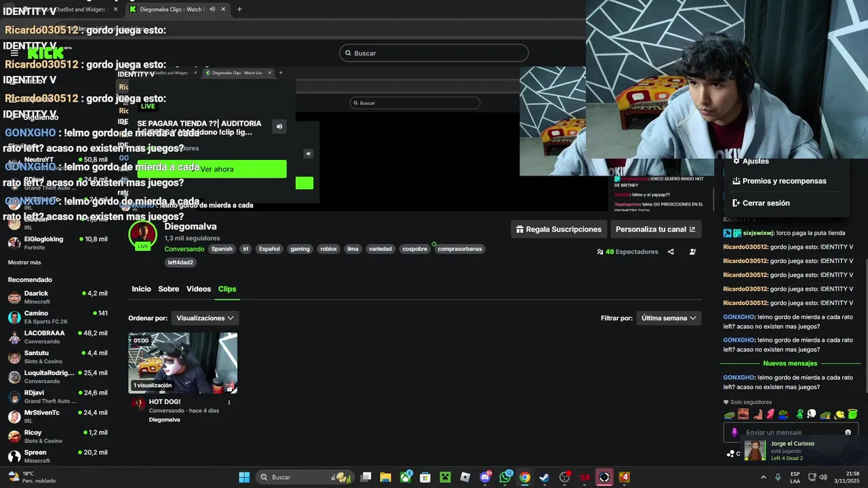868x488 pixels.
Task: Switch to the Videos tab
Action: click(199, 289)
